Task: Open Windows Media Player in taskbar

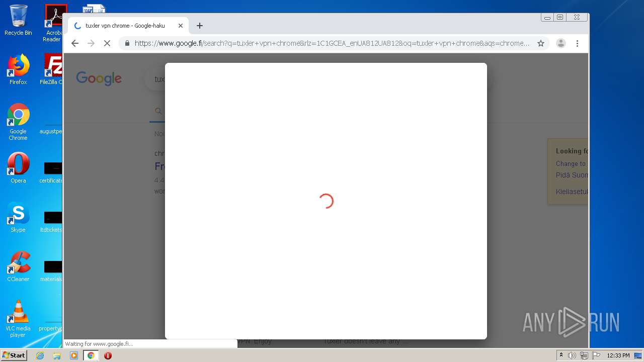Action: click(x=74, y=355)
